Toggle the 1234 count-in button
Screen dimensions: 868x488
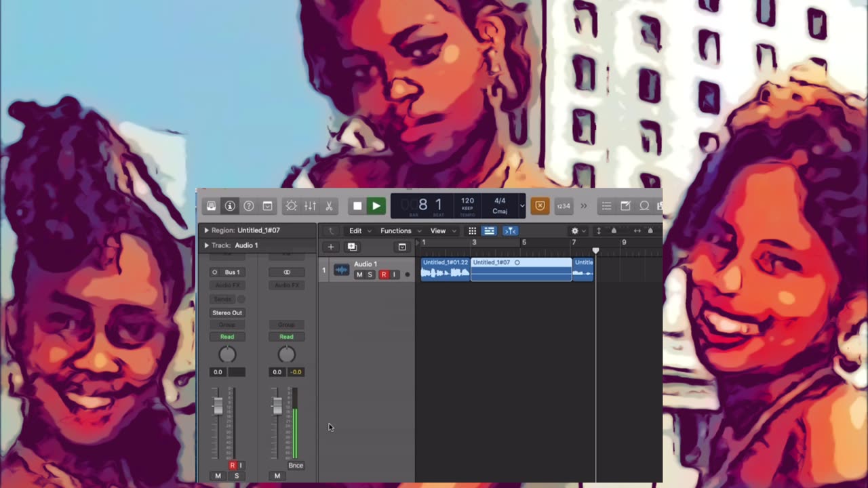(x=563, y=206)
